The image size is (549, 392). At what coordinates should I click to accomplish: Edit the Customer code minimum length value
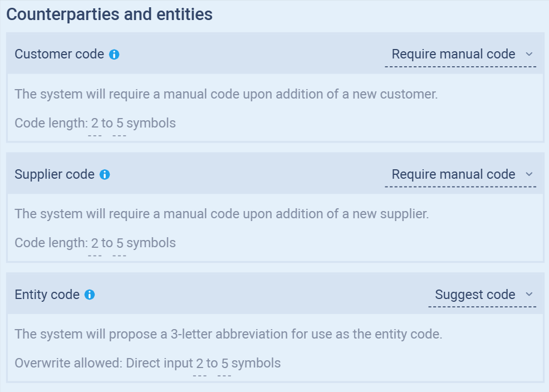coord(95,124)
